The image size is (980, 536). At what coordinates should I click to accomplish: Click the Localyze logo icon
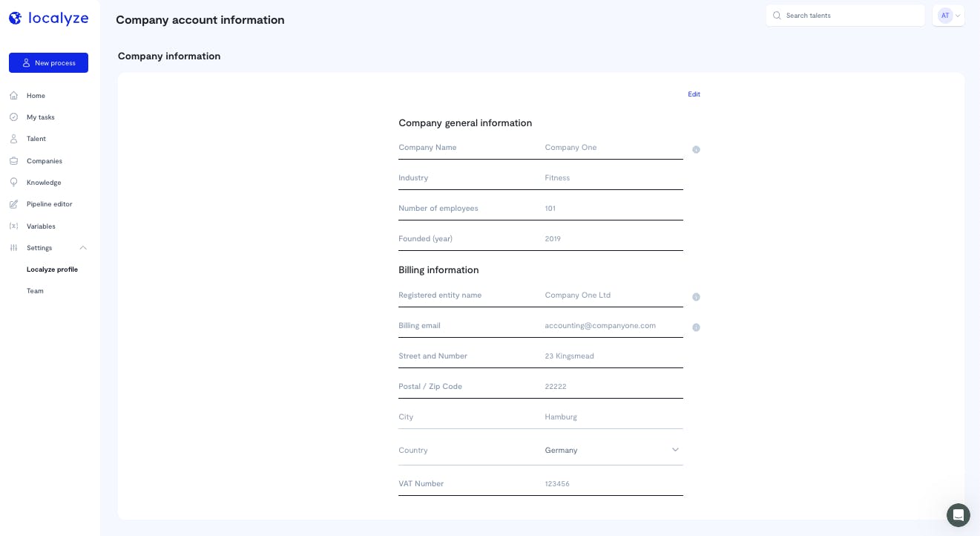(x=16, y=19)
